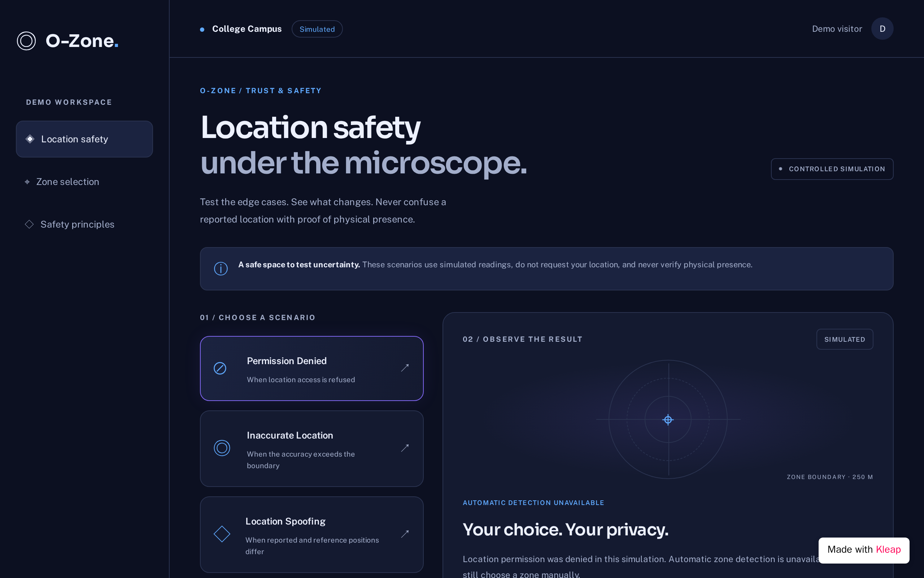Viewport: 924px width, 578px height.
Task: Click the blue dot beside College Campus
Action: (202, 29)
